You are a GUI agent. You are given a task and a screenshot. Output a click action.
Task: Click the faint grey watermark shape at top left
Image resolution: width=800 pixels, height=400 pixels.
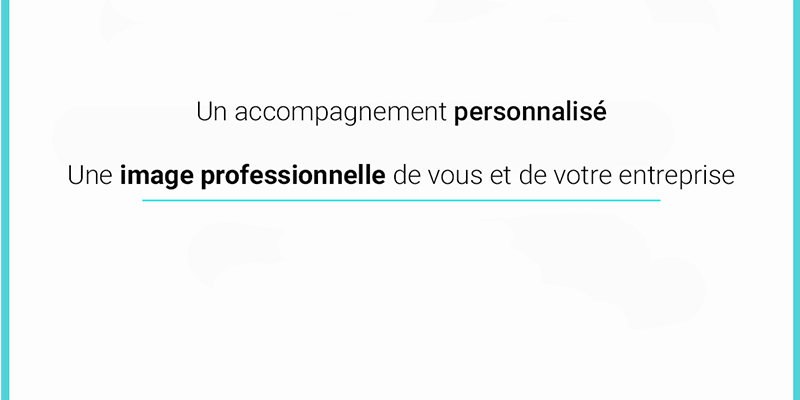pyautogui.click(x=115, y=20)
